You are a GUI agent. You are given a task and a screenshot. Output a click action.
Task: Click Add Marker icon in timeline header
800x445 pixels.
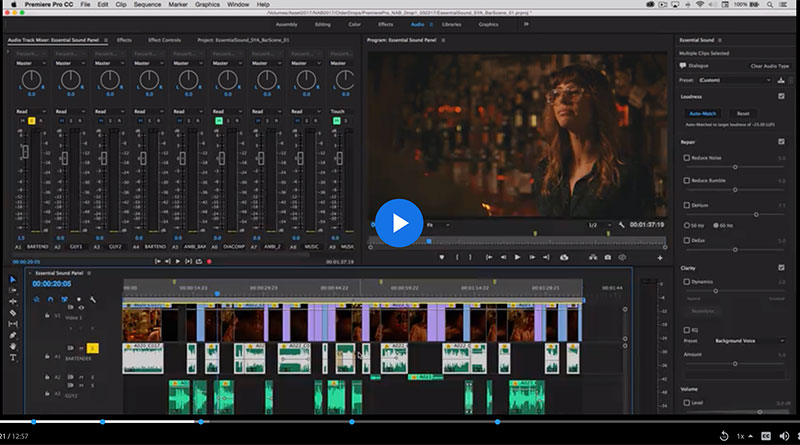(x=79, y=300)
